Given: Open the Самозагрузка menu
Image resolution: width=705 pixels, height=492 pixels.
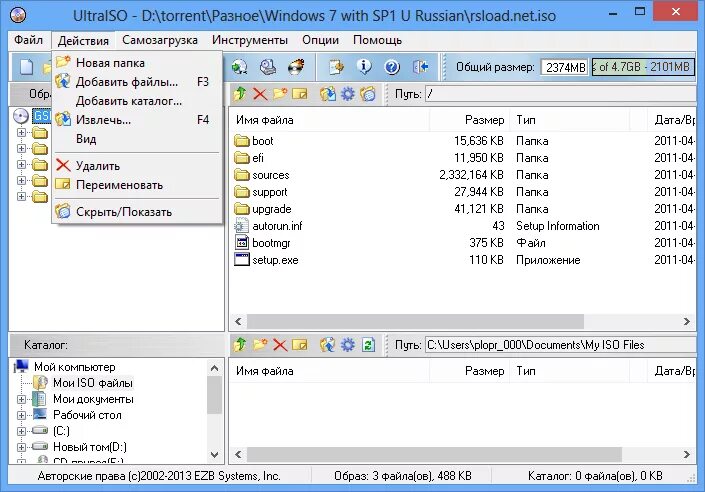Looking at the screenshot, I should (x=160, y=40).
